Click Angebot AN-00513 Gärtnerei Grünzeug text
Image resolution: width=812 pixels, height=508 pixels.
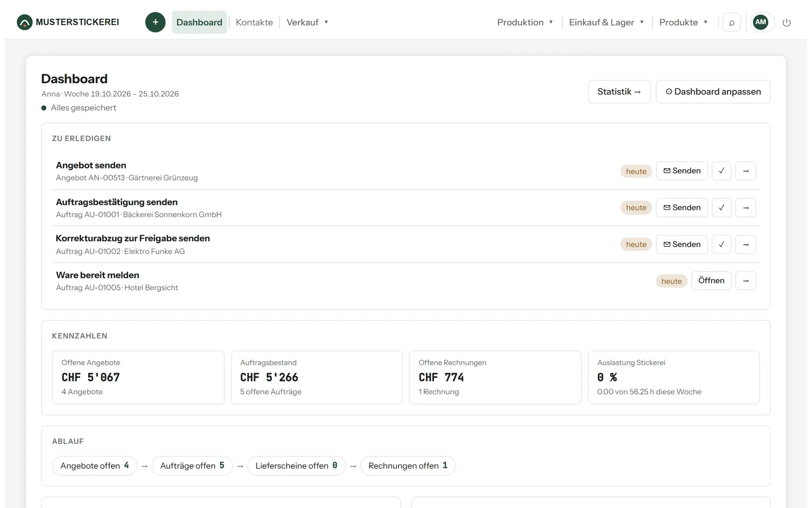(127, 178)
